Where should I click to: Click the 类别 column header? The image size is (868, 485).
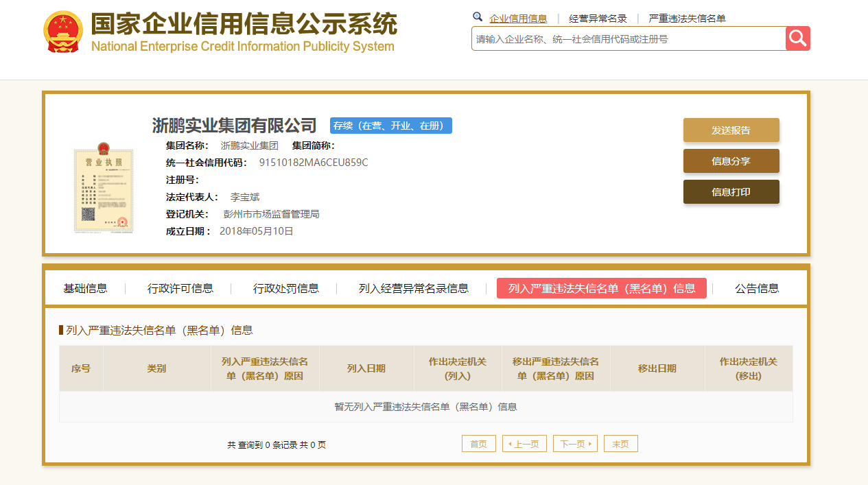tap(156, 368)
